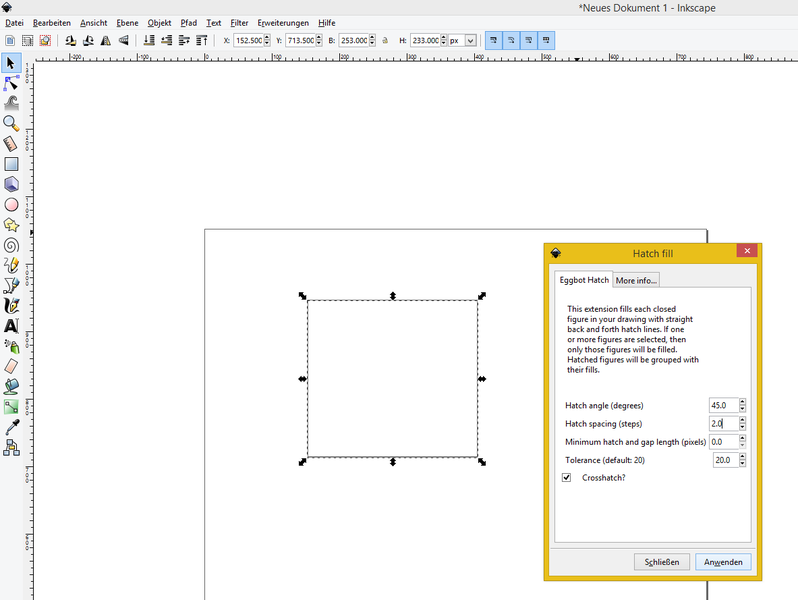
Task: Select the Eraser tool
Action: pos(11,366)
